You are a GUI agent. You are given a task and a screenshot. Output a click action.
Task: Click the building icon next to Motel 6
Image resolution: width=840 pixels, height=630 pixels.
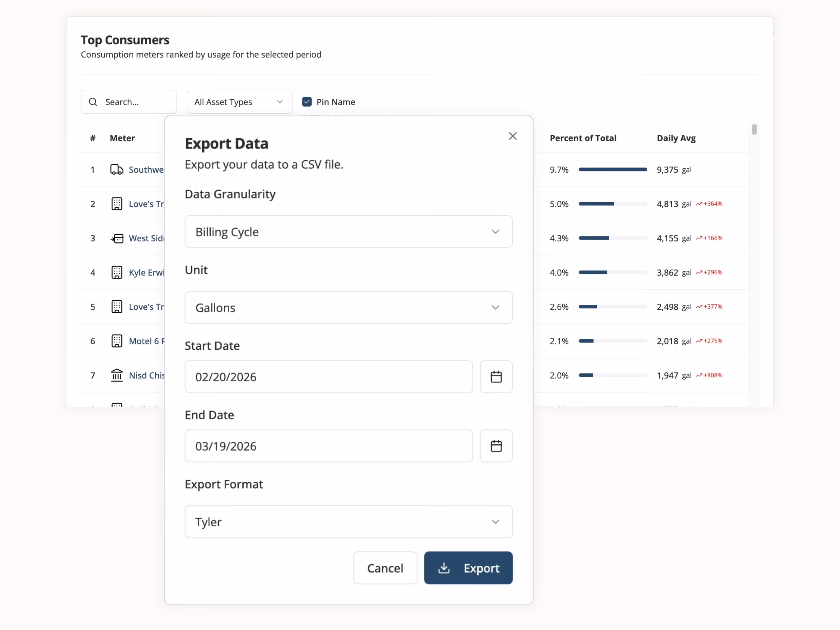point(117,341)
